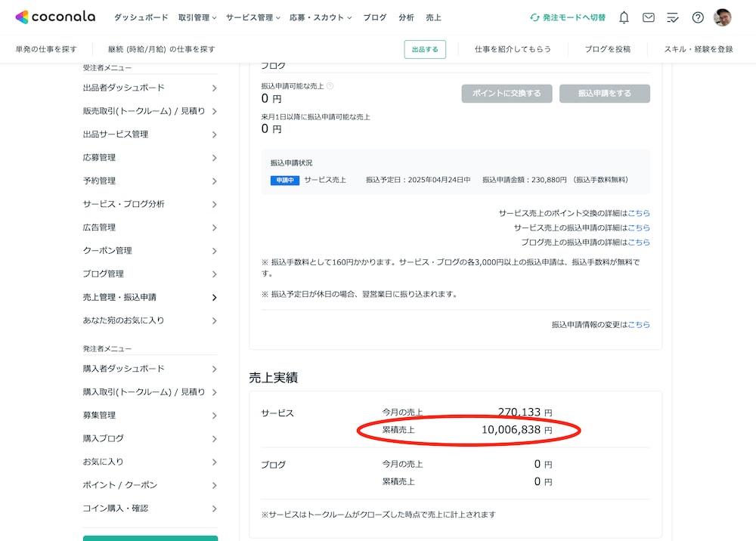Open the task list check icon
The height and width of the screenshot is (541, 756).
point(673,18)
